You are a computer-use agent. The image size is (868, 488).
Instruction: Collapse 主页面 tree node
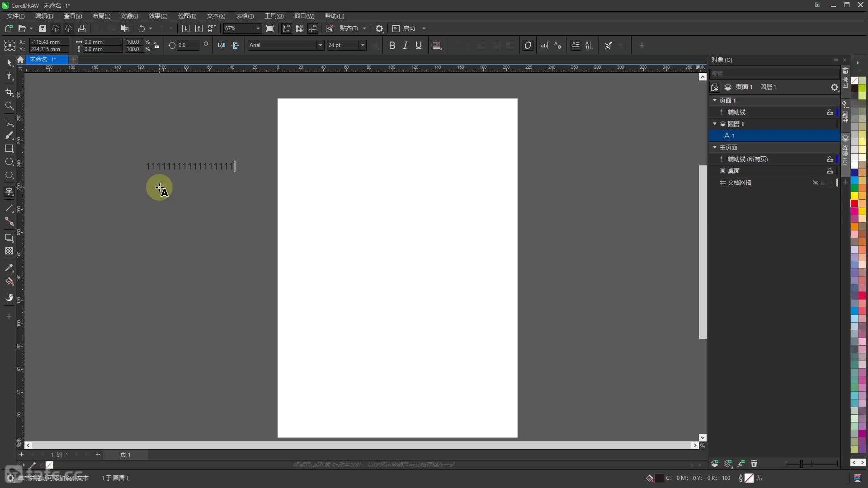click(715, 147)
